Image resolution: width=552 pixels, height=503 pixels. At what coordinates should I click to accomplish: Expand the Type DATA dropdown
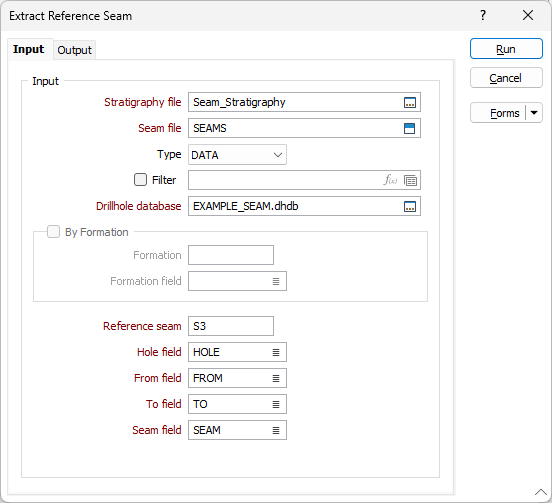point(237,155)
